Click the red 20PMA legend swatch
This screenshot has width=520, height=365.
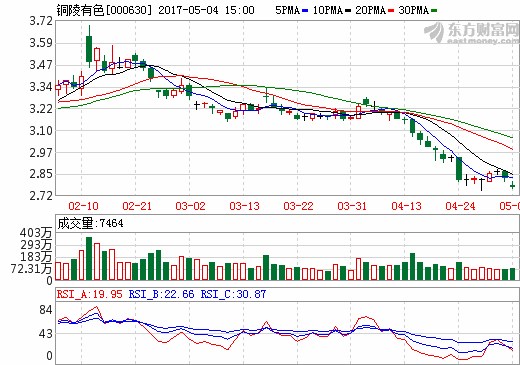(x=391, y=11)
